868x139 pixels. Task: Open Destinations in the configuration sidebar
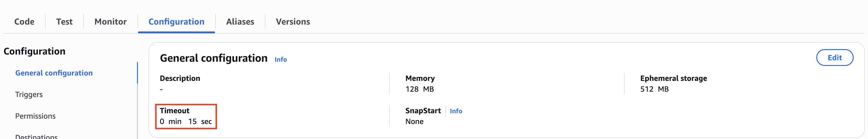36,136
